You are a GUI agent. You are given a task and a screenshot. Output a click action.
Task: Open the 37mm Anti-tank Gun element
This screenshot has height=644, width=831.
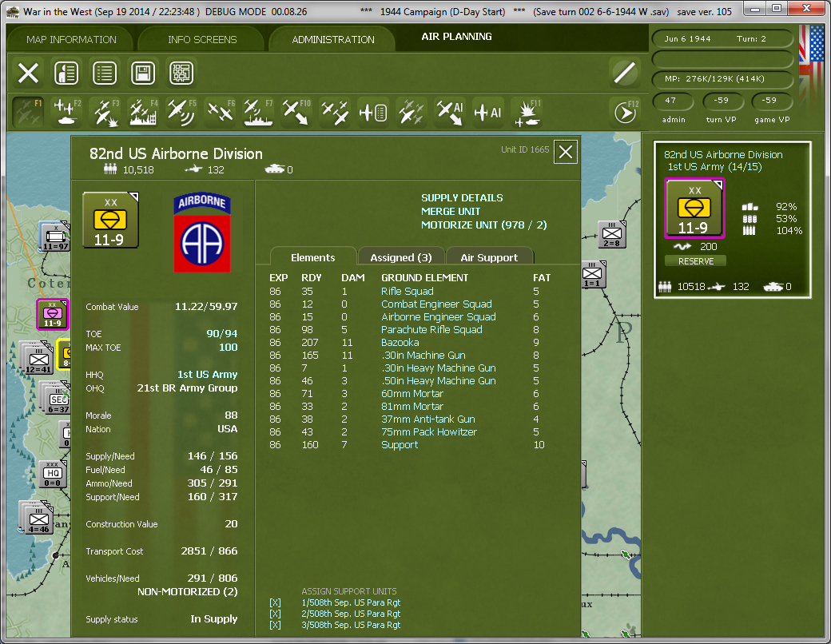click(427, 419)
